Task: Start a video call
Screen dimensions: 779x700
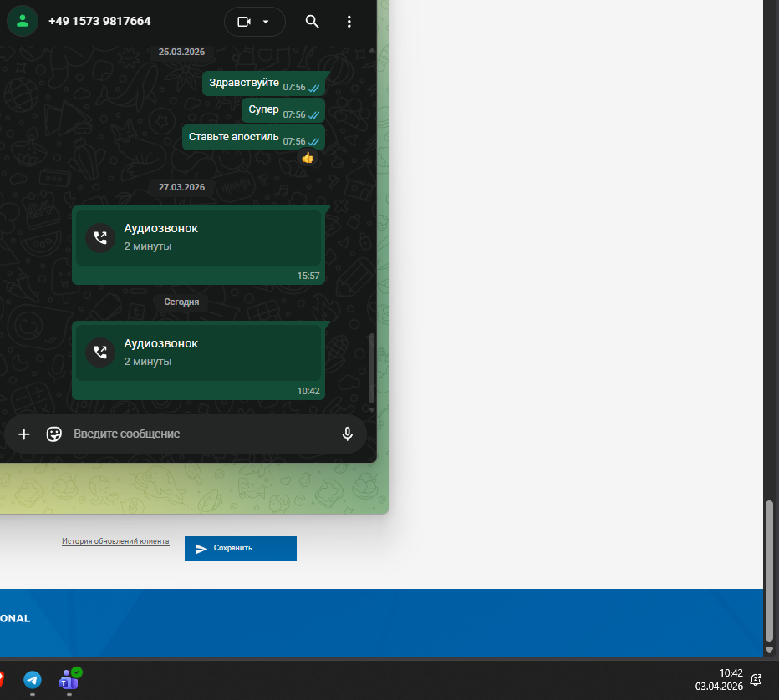Action: (x=244, y=22)
